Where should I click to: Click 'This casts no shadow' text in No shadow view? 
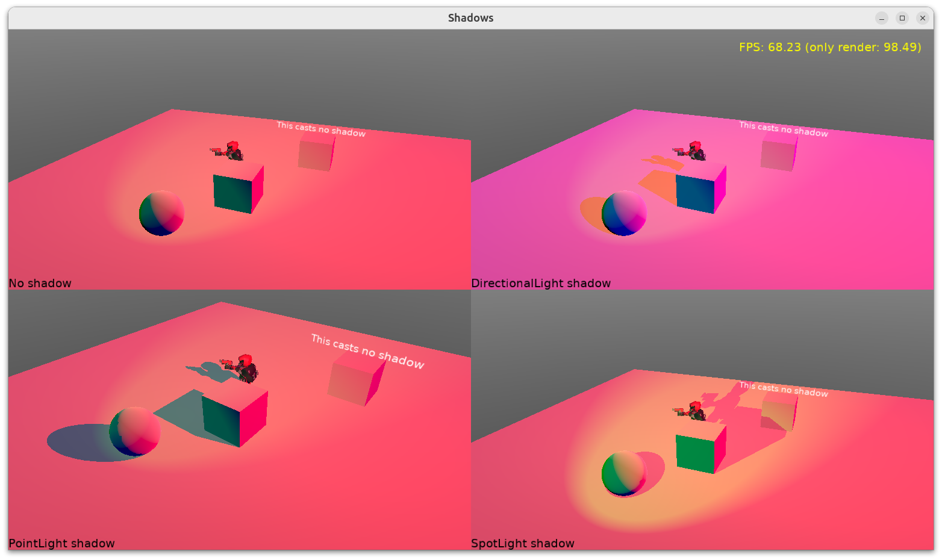321,129
